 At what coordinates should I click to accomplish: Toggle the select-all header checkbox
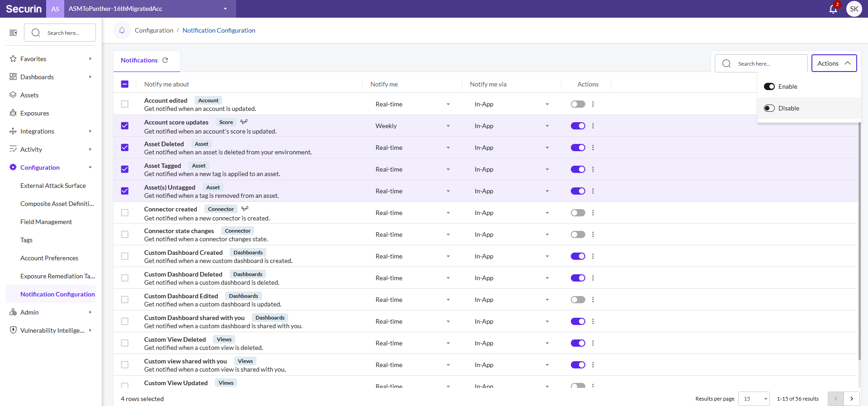pyautogui.click(x=125, y=84)
